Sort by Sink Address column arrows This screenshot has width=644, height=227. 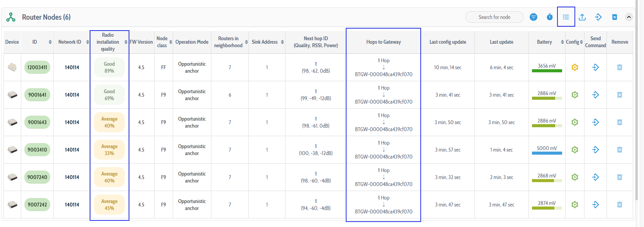pyautogui.click(x=282, y=42)
